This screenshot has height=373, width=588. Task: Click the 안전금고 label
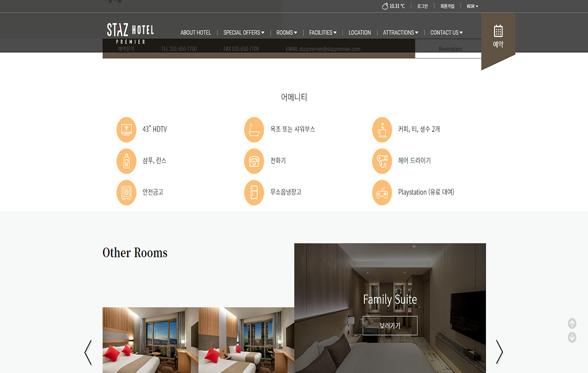153,192
